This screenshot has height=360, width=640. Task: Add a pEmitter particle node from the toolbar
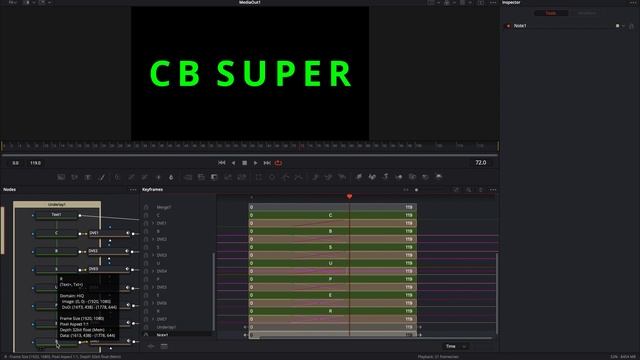pos(315,177)
